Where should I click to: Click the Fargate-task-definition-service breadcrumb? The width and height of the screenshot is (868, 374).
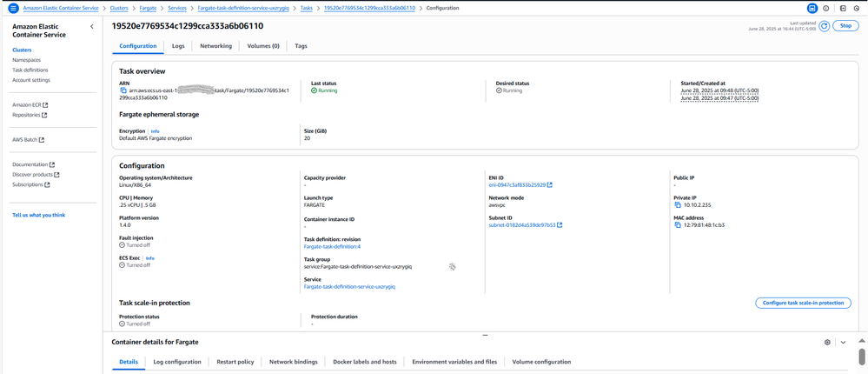[x=243, y=9]
